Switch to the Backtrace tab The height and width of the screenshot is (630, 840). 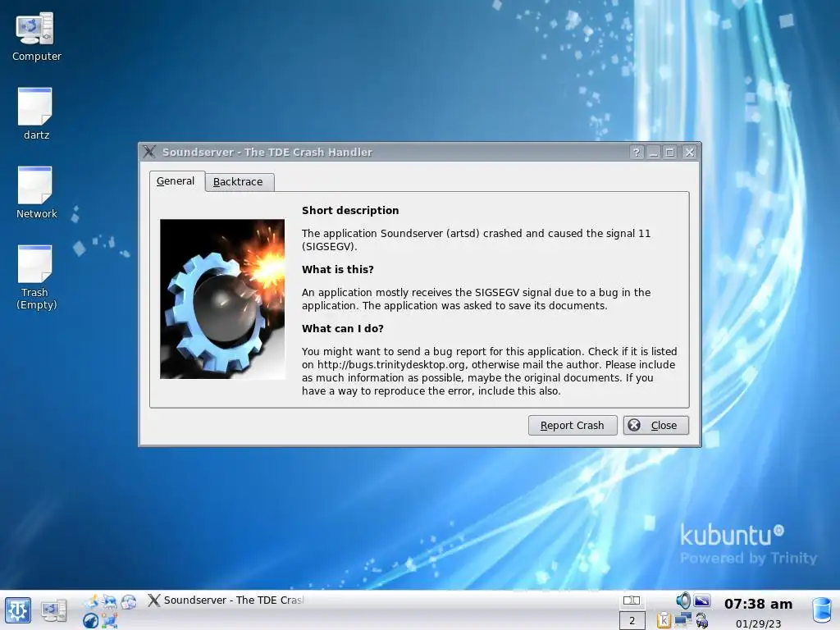pos(239,182)
